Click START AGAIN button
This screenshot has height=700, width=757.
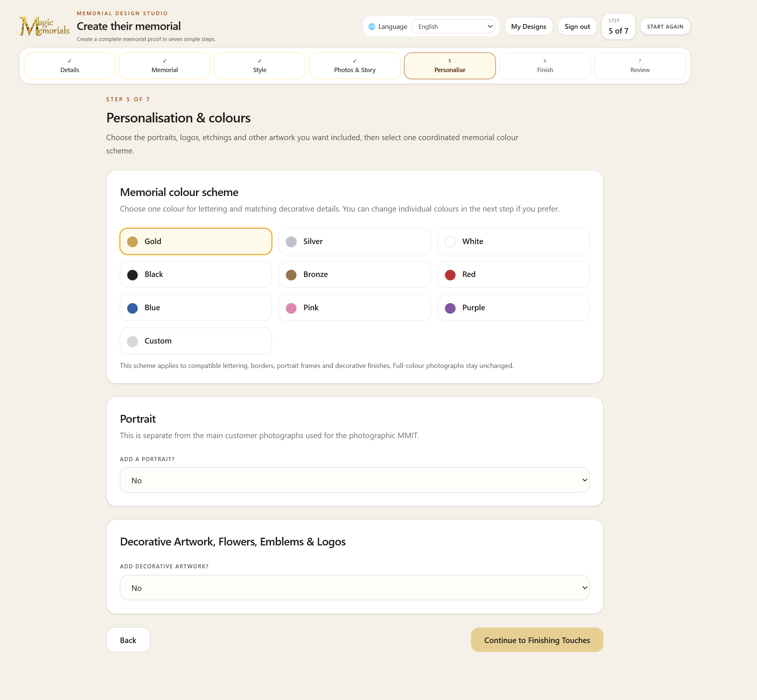[x=665, y=27]
